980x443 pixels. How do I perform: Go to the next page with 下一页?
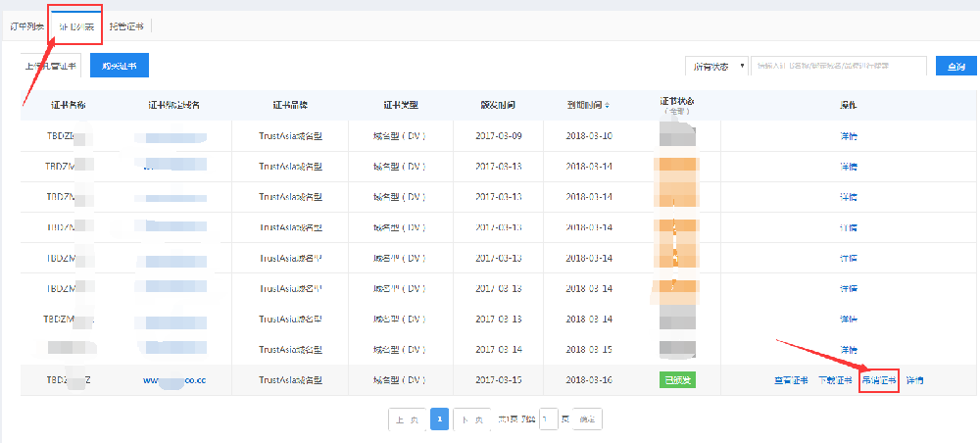click(x=472, y=419)
